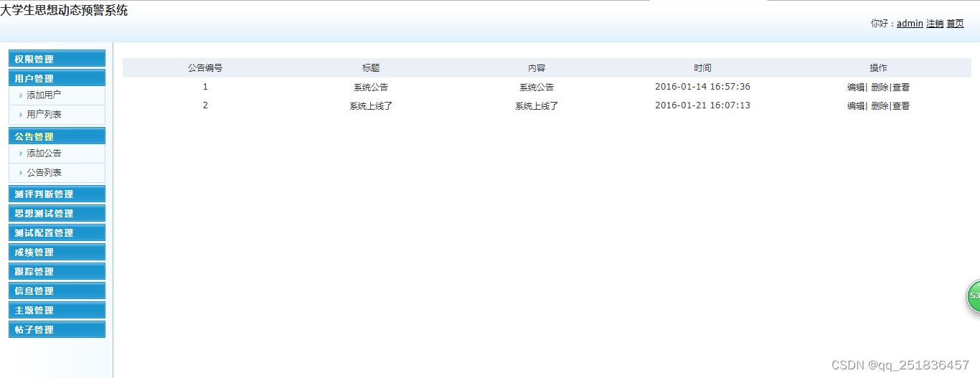Expand the 测试配置管理 section
The image size is (980, 378).
57,232
